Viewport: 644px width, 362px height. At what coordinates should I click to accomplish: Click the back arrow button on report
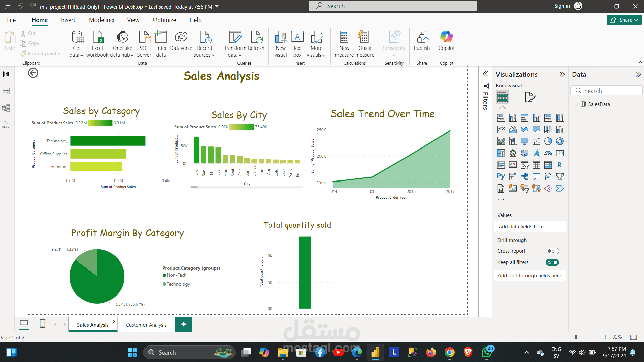coord(33,73)
